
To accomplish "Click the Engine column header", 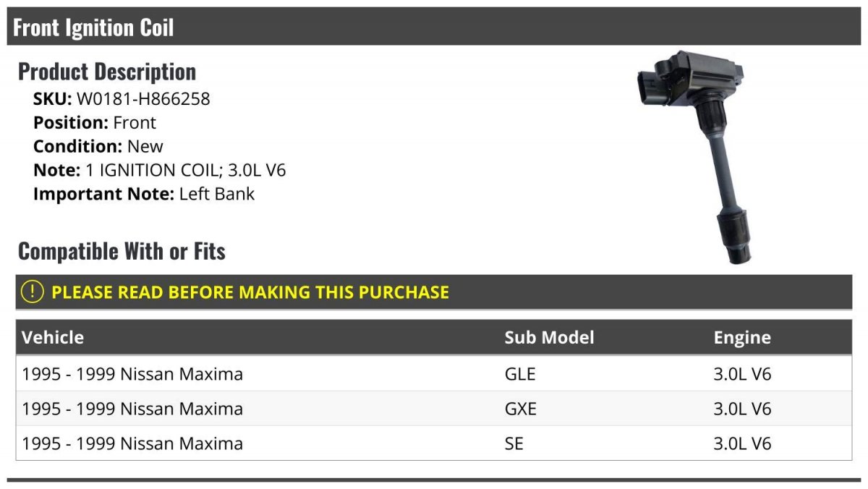I will click(742, 337).
